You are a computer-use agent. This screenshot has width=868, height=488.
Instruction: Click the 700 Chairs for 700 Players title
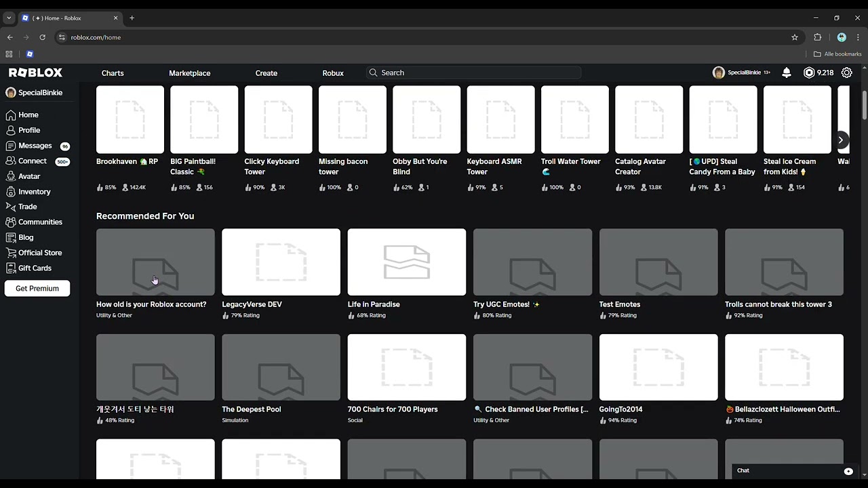(393, 409)
